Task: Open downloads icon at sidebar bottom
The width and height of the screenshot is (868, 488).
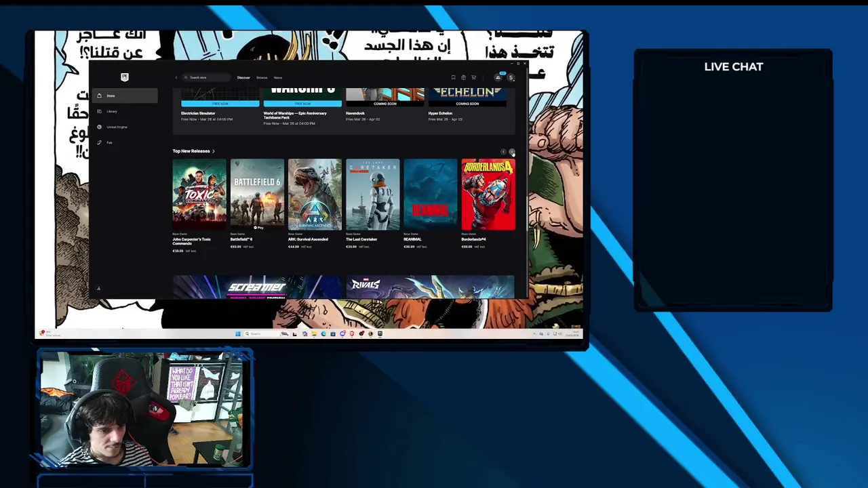Action: [98, 289]
